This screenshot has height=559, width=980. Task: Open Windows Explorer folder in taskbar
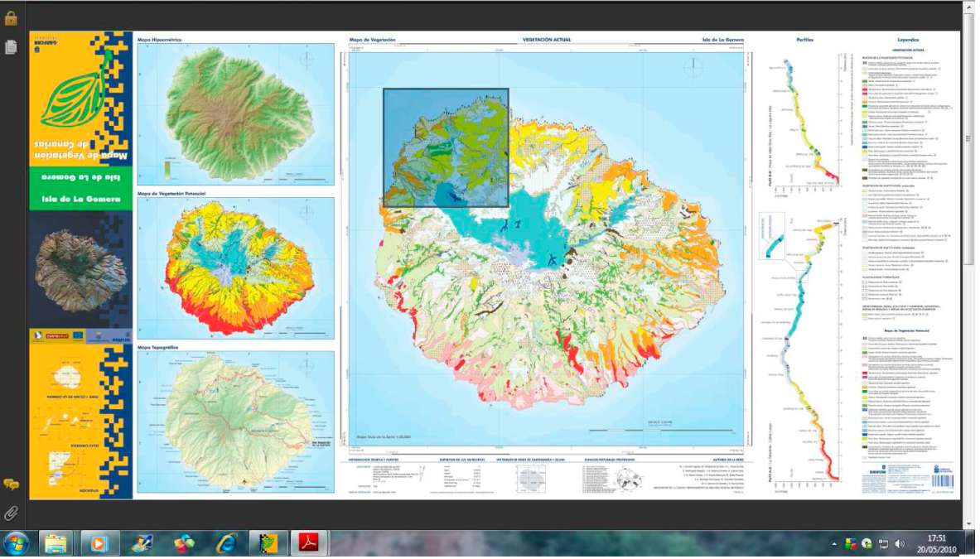[56, 543]
